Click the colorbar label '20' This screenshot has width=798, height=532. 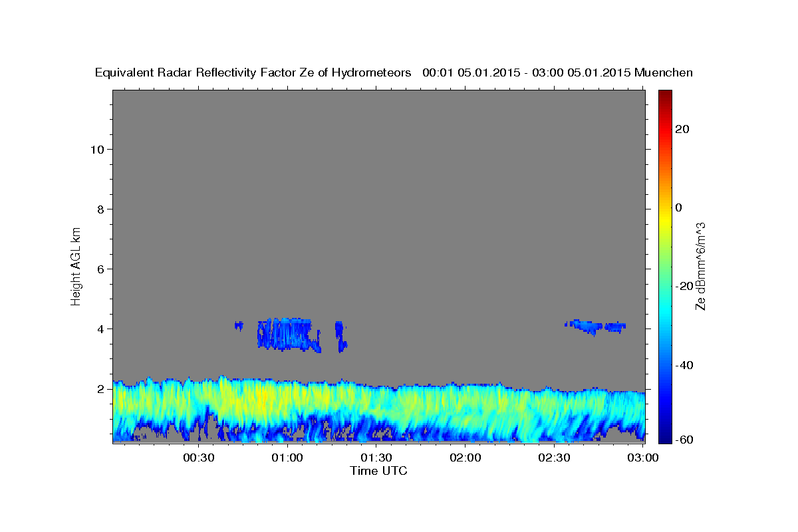(x=683, y=129)
